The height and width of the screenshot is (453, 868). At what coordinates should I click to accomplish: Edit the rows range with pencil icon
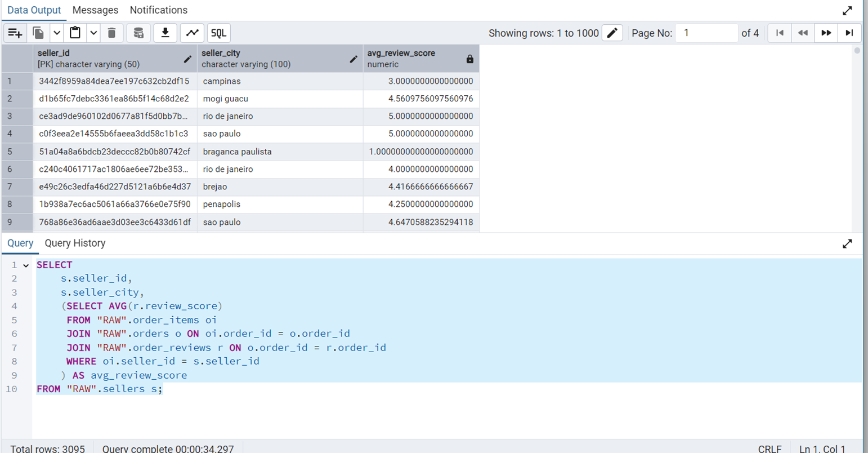click(x=612, y=33)
